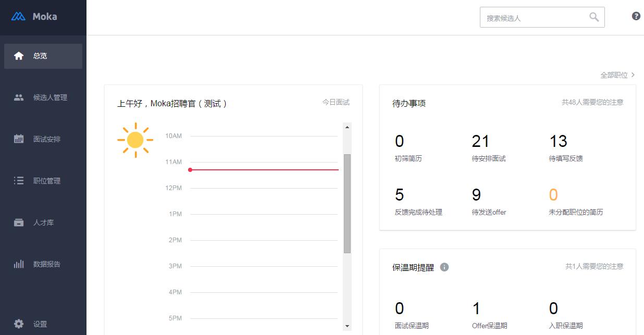Click the bar chart icon for 数据报告
The height and width of the screenshot is (335, 644).
coord(19,264)
